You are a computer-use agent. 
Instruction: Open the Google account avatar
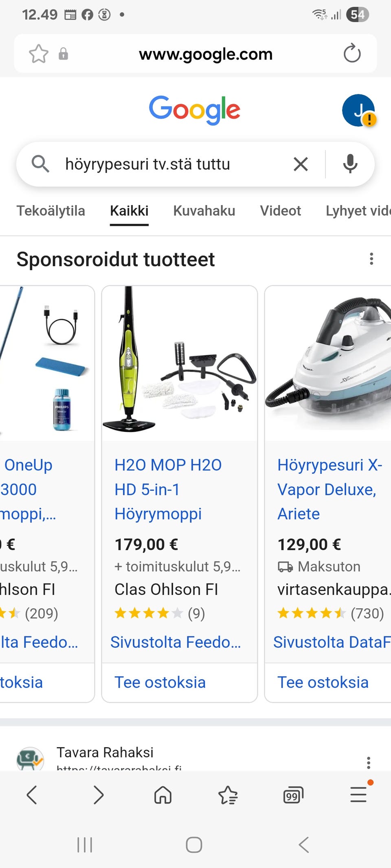click(358, 110)
